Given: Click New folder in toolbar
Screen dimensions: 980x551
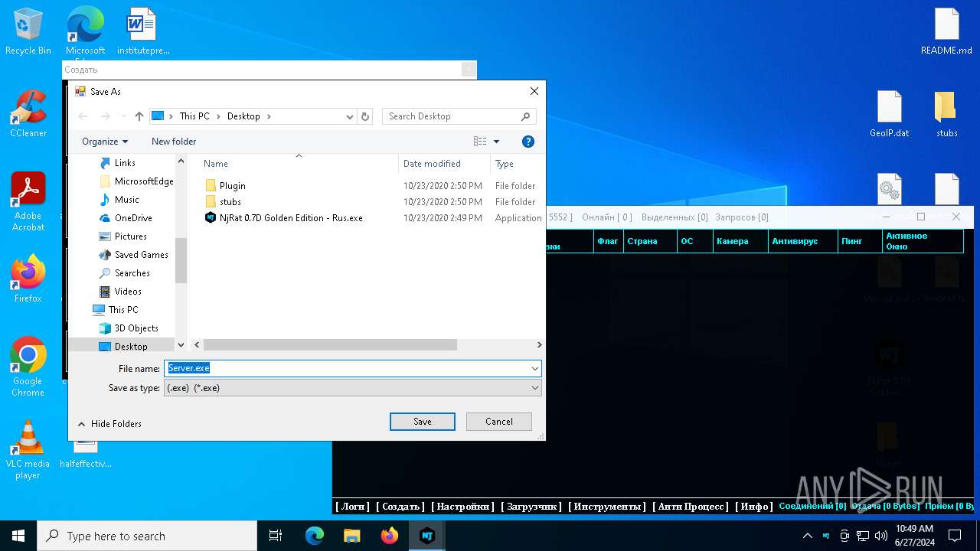Looking at the screenshot, I should [x=174, y=142].
